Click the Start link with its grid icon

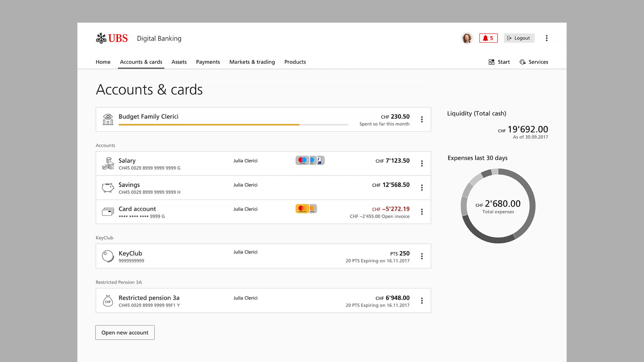point(499,62)
